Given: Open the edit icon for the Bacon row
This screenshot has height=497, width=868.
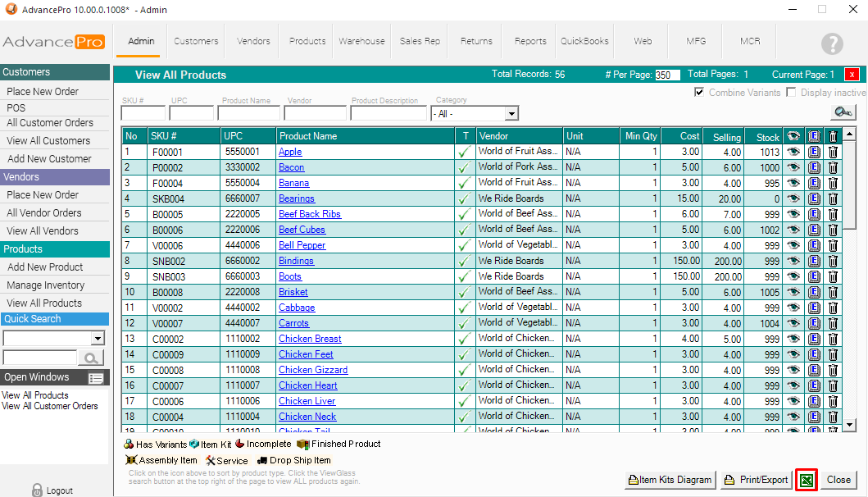Looking at the screenshot, I should [814, 167].
